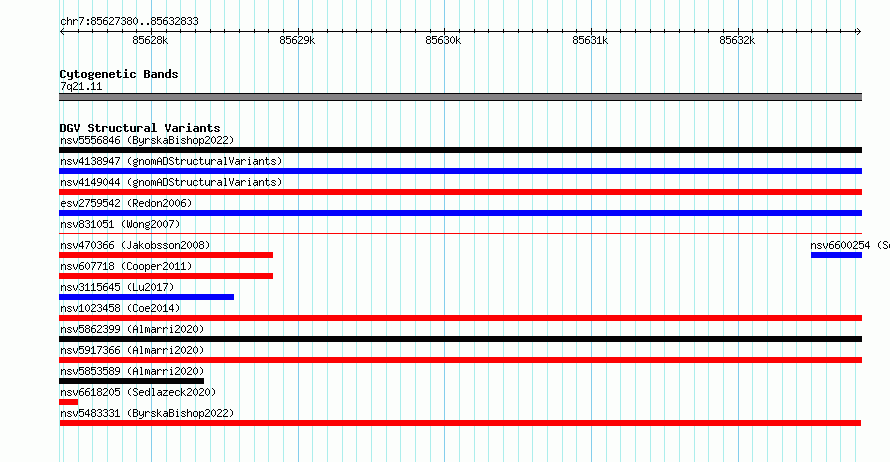Select the blue nsv3115645 variant bar
890x462 pixels.
point(146,297)
